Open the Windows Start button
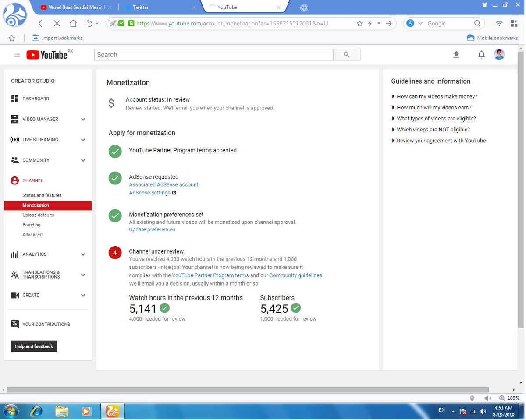Screen dimensions: 526x420 10,412
